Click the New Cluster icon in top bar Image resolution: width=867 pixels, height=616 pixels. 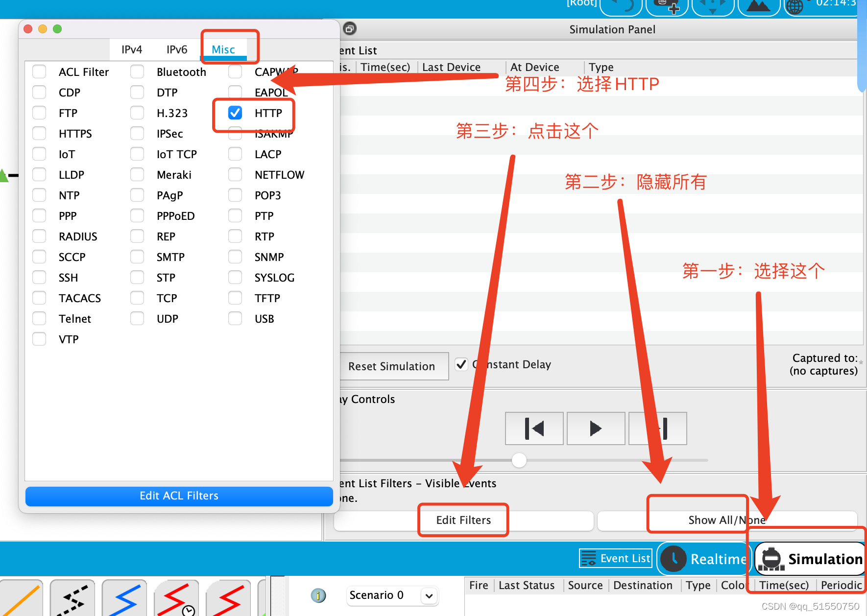point(667,7)
